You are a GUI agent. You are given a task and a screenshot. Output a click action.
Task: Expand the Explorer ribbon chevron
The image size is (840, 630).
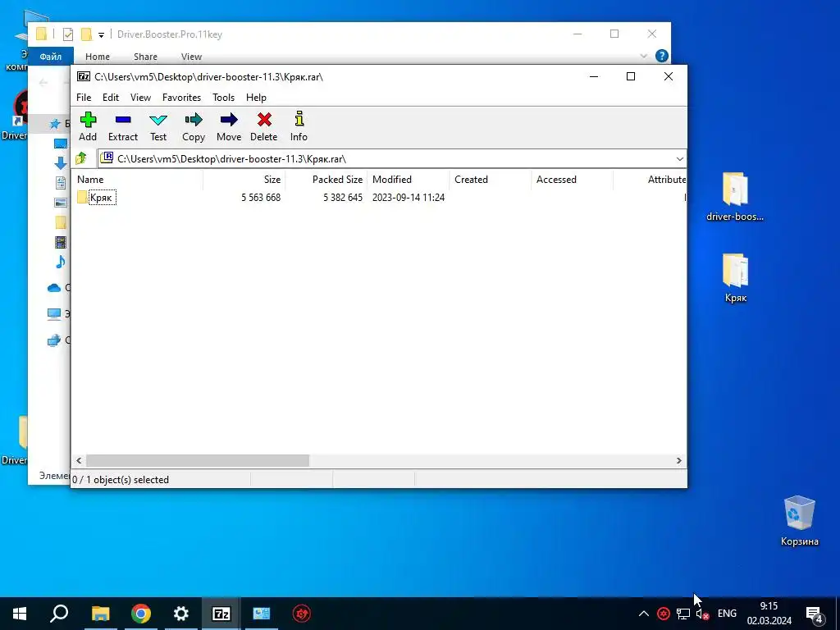click(643, 56)
